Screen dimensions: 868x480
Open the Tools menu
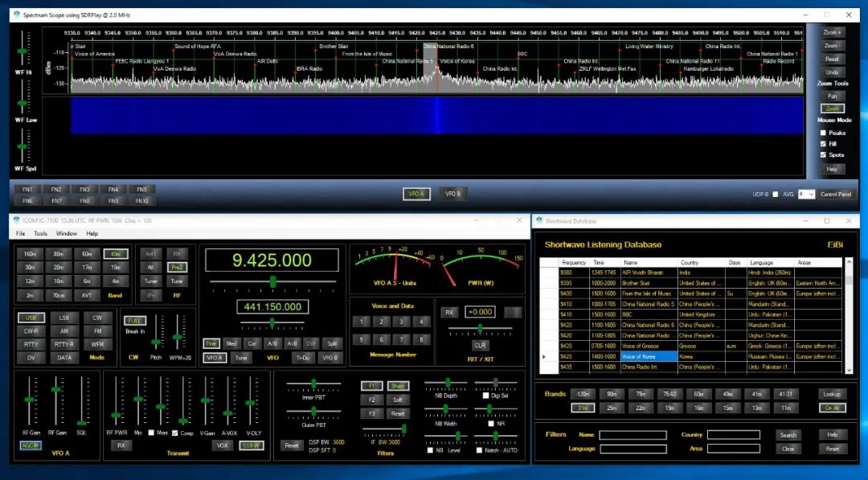(x=42, y=233)
